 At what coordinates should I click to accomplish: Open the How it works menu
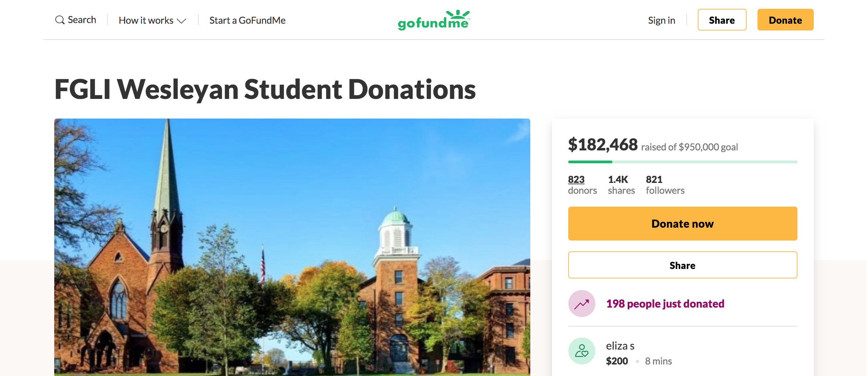(x=146, y=20)
